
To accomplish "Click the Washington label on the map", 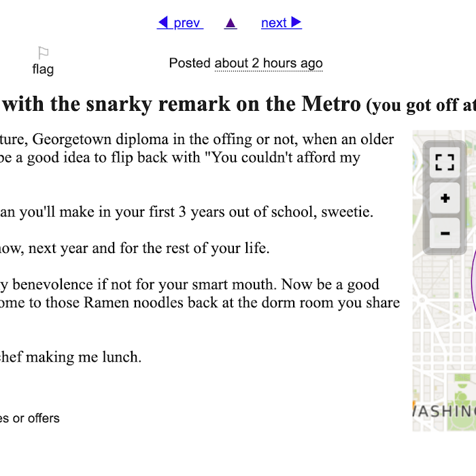I will (x=444, y=411).
